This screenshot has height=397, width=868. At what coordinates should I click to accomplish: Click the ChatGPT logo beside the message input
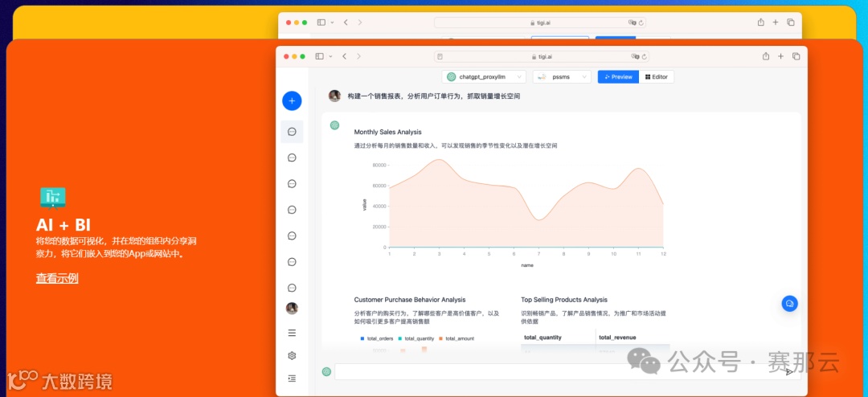point(326,371)
